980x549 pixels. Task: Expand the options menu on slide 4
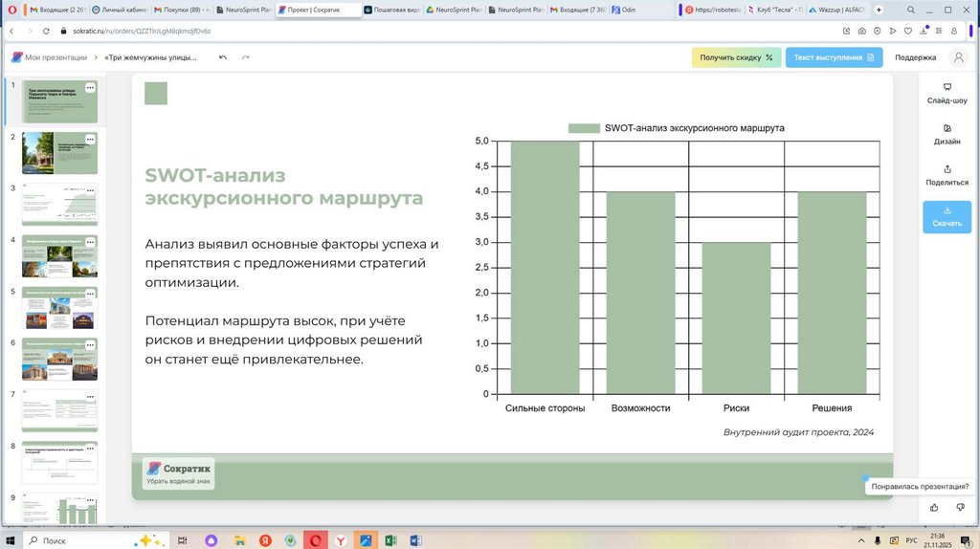(x=90, y=242)
